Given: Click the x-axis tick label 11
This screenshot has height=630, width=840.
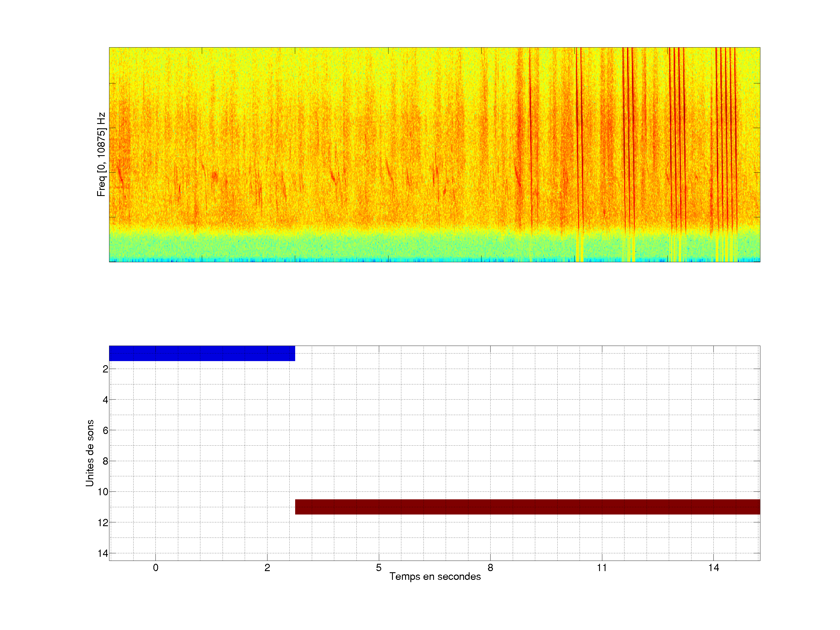Looking at the screenshot, I should (601, 568).
